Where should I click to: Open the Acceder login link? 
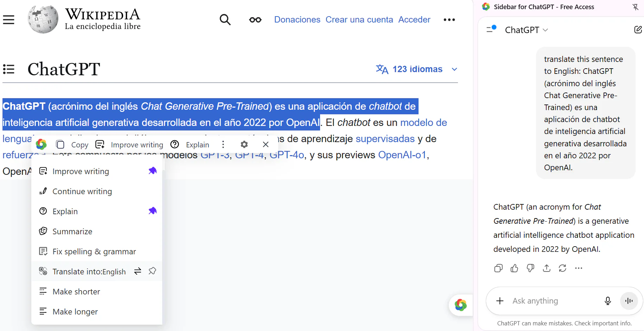click(414, 20)
